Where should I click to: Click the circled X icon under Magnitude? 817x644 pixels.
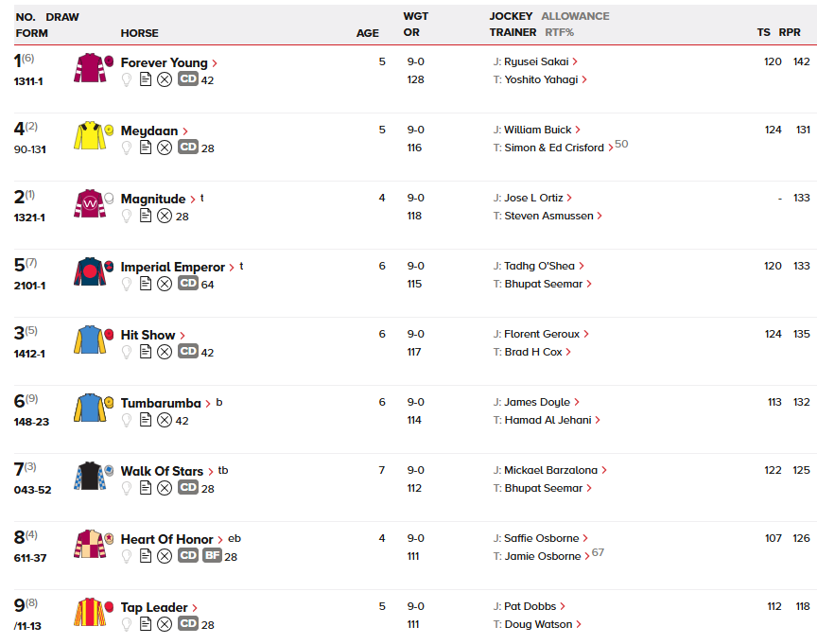(165, 217)
